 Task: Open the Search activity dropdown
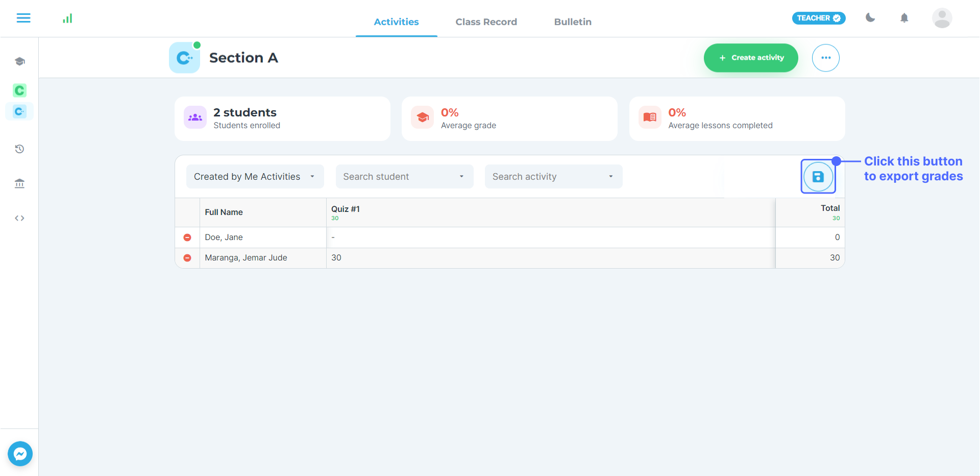pyautogui.click(x=553, y=177)
